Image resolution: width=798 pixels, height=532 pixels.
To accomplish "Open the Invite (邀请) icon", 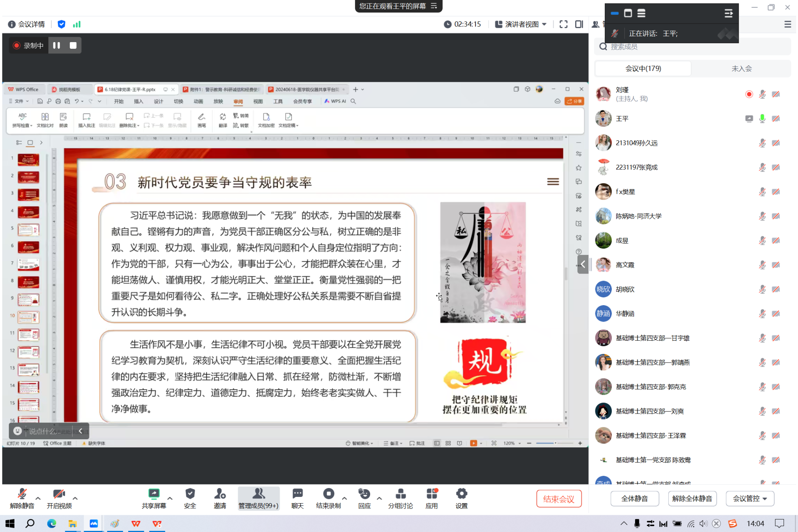I will coord(220,494).
